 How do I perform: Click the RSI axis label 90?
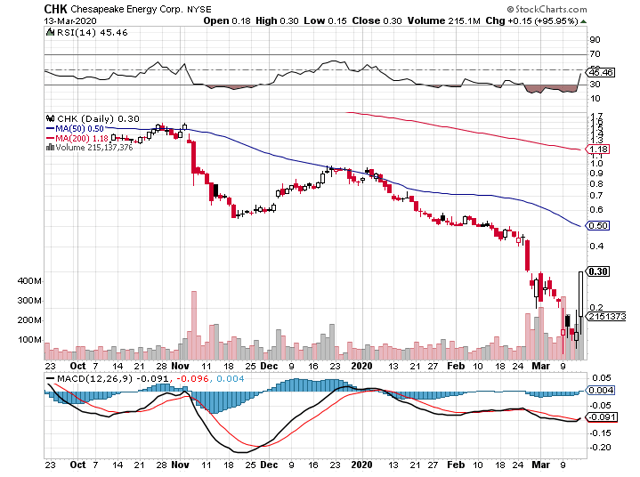(x=595, y=40)
